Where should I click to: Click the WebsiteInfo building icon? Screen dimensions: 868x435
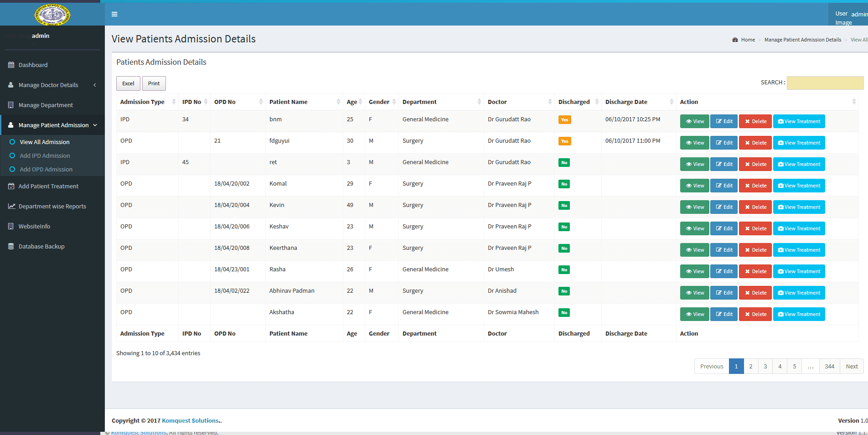(11, 226)
